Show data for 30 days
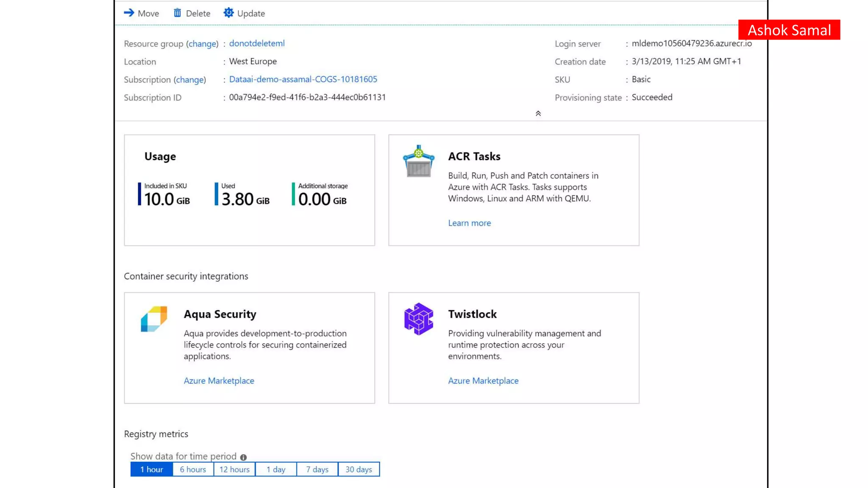 [359, 469]
